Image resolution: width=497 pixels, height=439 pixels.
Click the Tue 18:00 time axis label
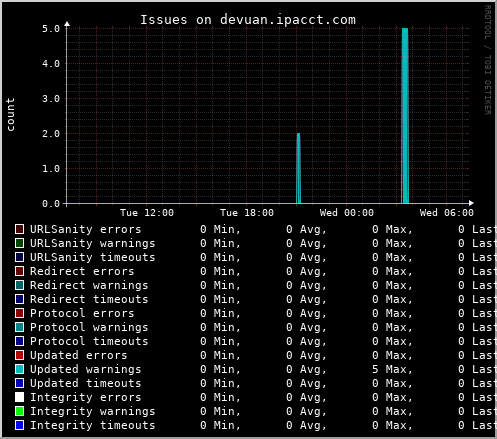coord(247,213)
